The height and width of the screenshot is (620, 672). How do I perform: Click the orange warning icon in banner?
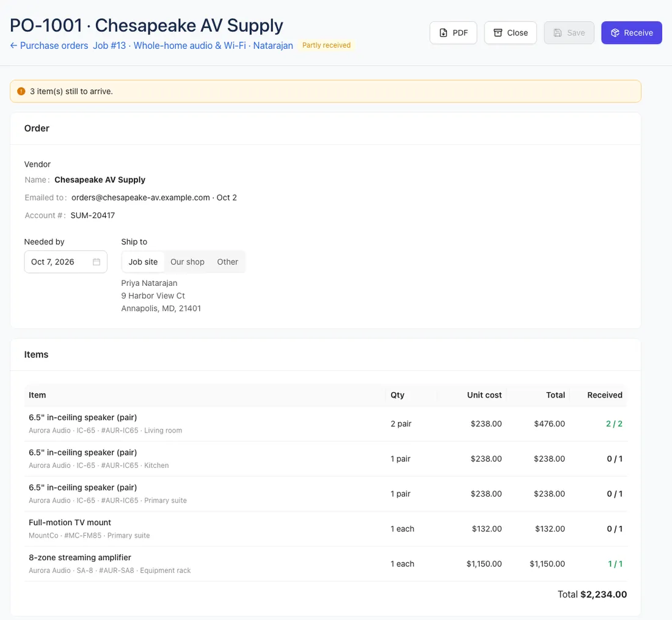21,91
